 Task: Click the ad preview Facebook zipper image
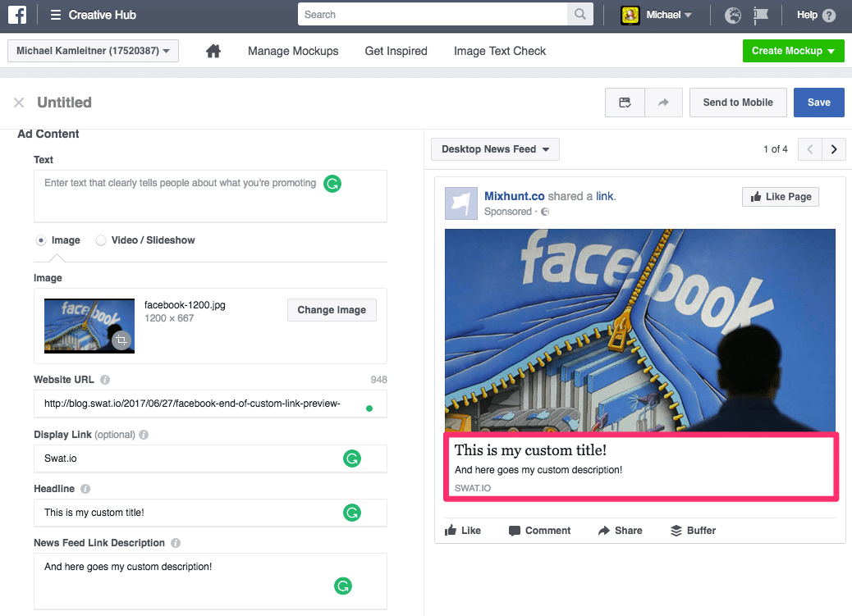[x=640, y=331]
